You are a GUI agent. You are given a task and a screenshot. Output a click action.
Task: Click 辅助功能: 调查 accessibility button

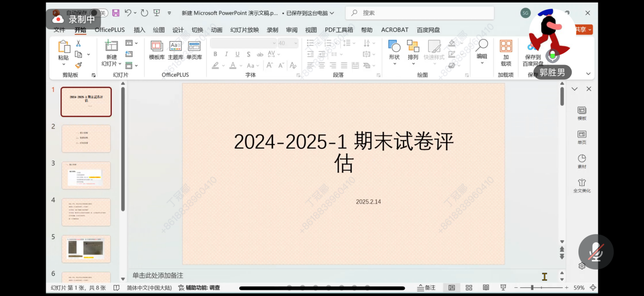(199, 288)
